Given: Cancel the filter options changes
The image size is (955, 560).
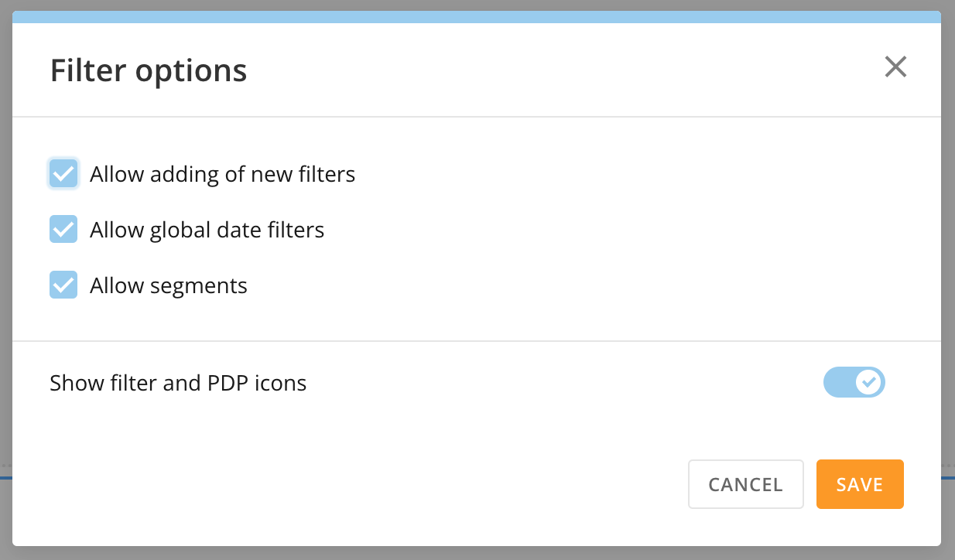Looking at the screenshot, I should click(745, 483).
